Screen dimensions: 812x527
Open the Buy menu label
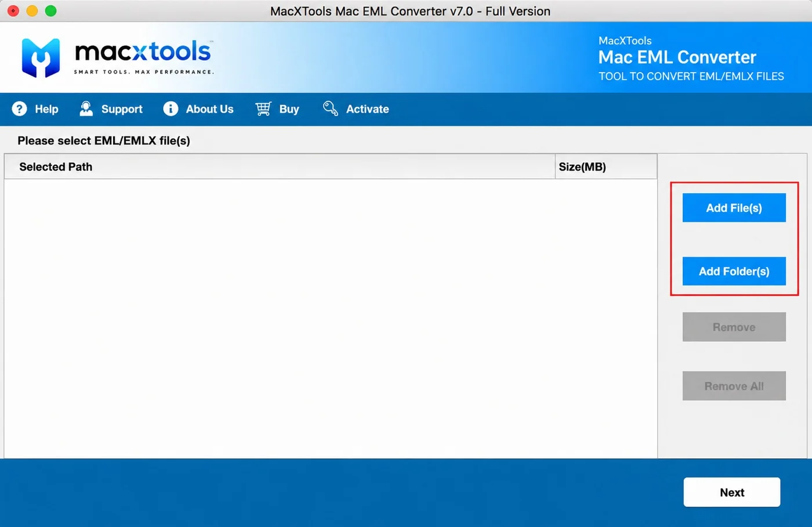(x=289, y=109)
